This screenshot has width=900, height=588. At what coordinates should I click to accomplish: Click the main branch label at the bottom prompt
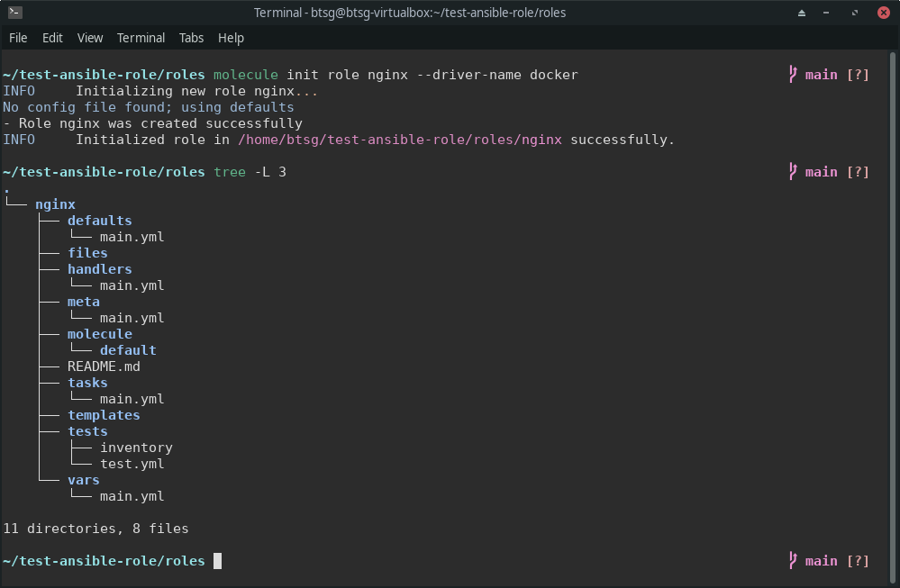coord(822,560)
